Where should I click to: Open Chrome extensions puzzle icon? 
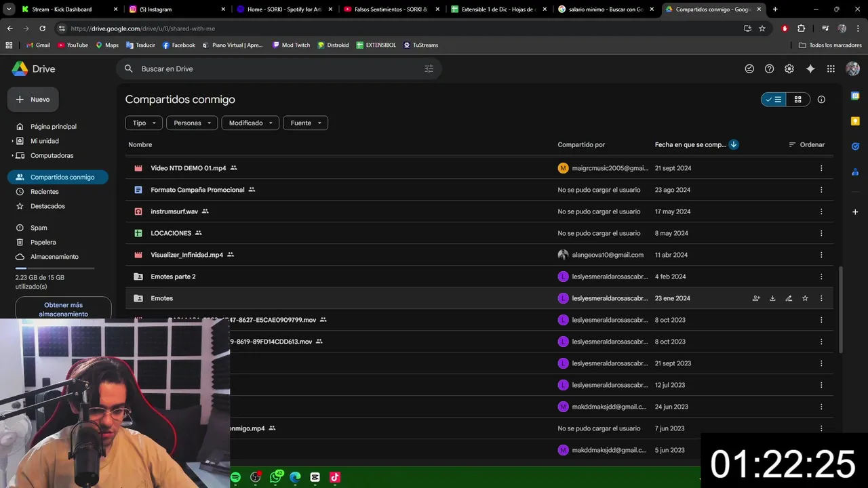click(802, 28)
